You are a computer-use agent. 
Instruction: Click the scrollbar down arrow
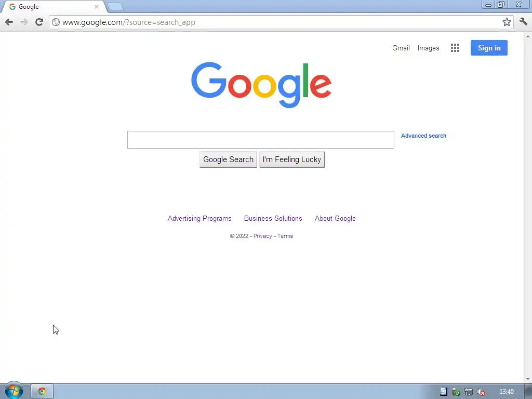point(528,379)
